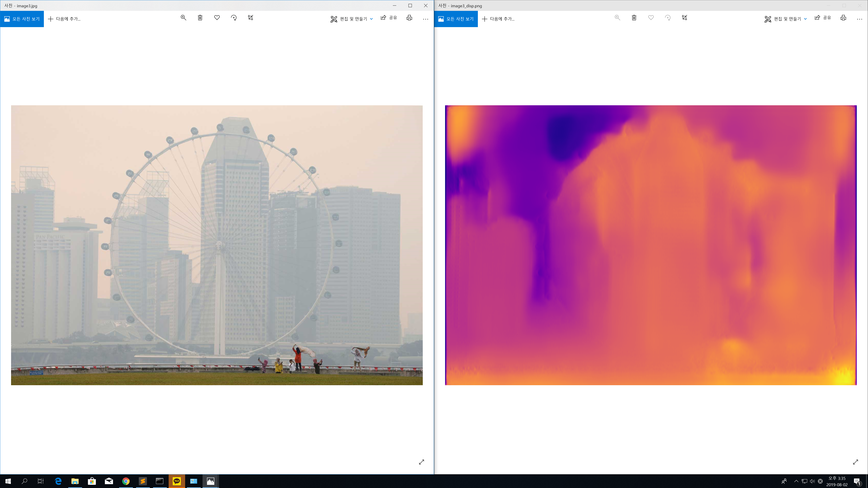The image size is (868, 488).
Task: Click fullscreen arrows icon in right window
Action: (x=856, y=462)
